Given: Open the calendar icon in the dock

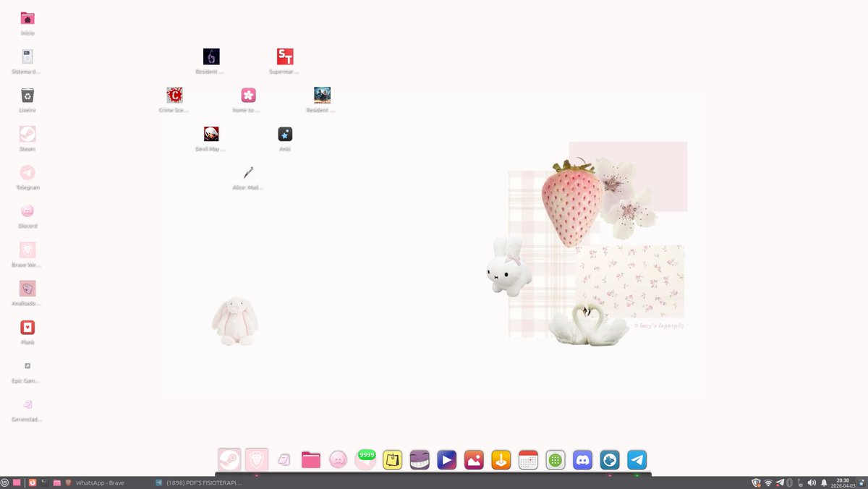Looking at the screenshot, I should click(x=528, y=459).
